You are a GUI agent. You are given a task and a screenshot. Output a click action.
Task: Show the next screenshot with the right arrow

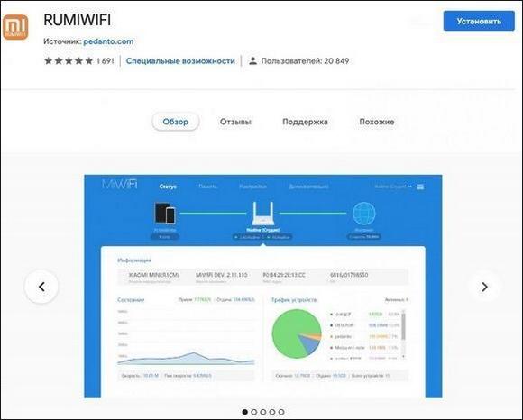pyautogui.click(x=484, y=287)
